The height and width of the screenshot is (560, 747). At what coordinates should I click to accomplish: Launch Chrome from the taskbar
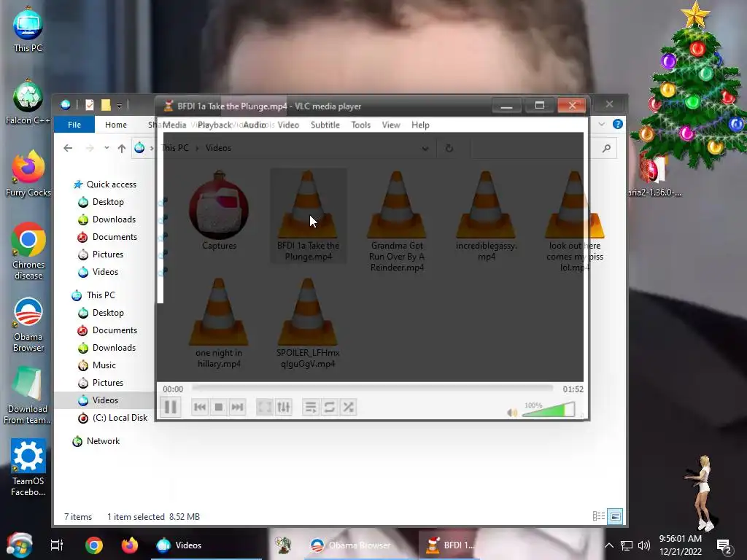click(x=94, y=545)
